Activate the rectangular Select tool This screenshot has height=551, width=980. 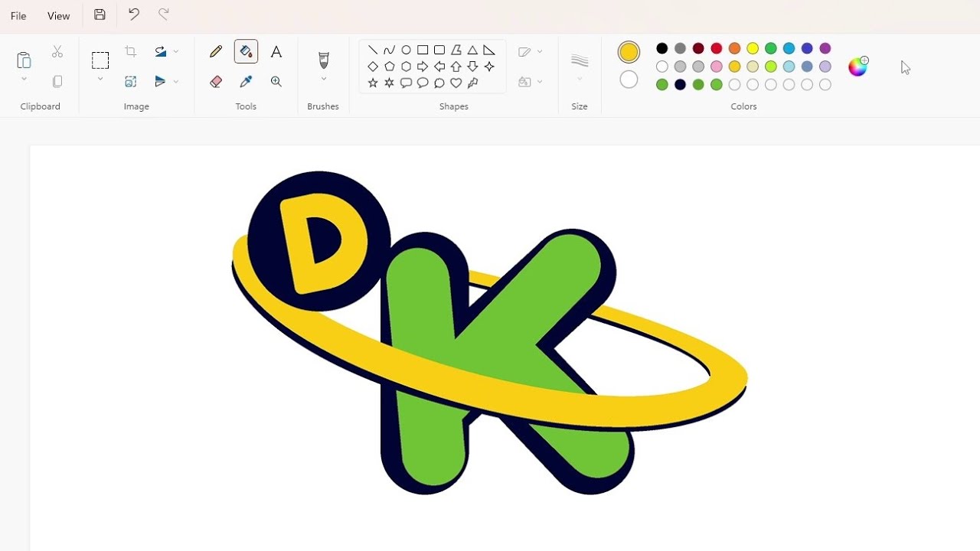pyautogui.click(x=100, y=60)
